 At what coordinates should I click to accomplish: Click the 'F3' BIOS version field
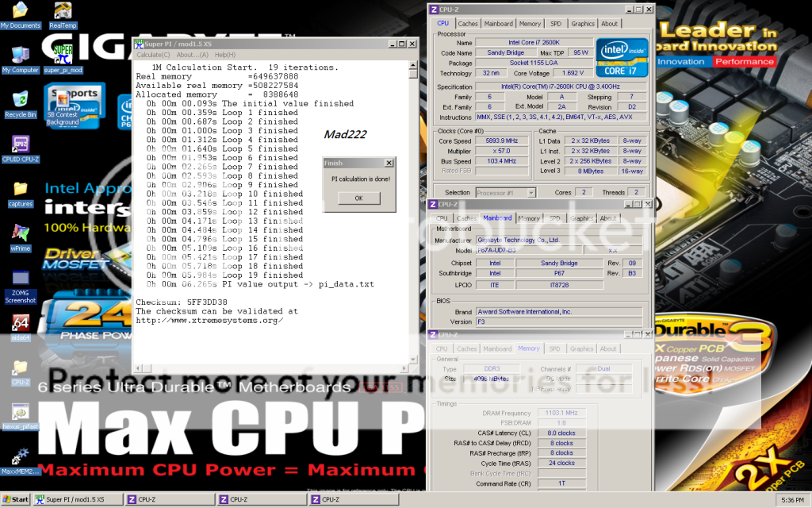coord(559,322)
